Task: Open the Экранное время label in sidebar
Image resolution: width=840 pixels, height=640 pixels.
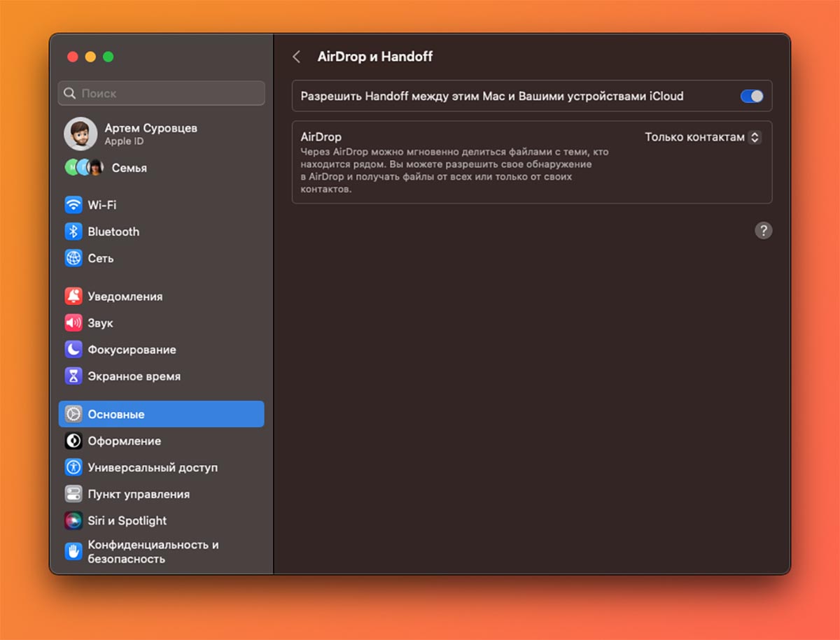Action: (134, 376)
